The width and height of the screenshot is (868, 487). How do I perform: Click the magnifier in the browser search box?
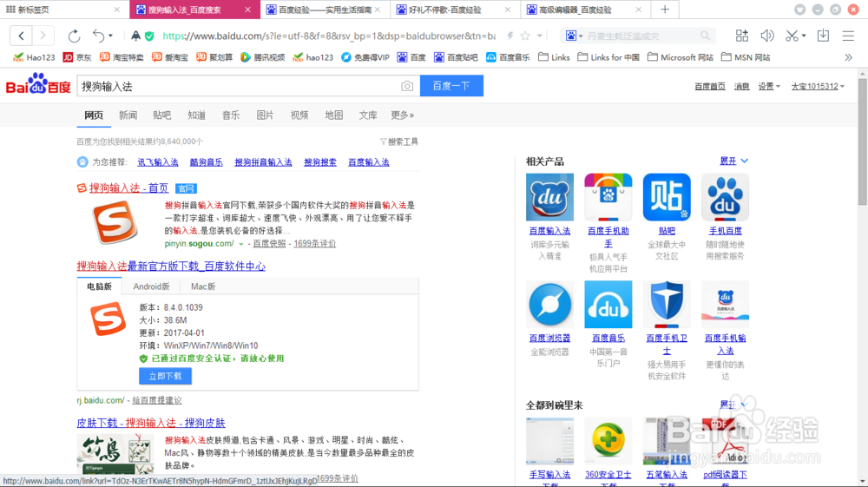[705, 36]
